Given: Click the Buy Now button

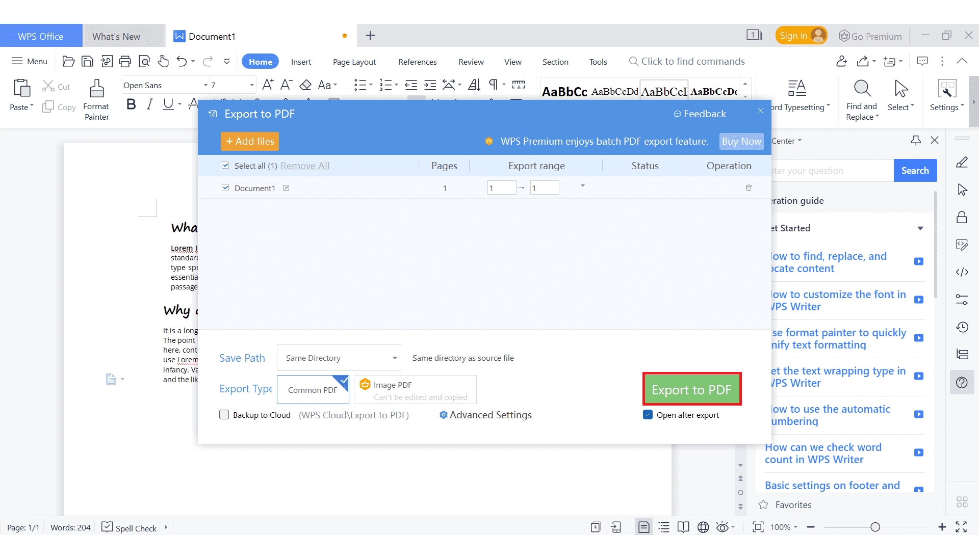Looking at the screenshot, I should click(x=741, y=141).
